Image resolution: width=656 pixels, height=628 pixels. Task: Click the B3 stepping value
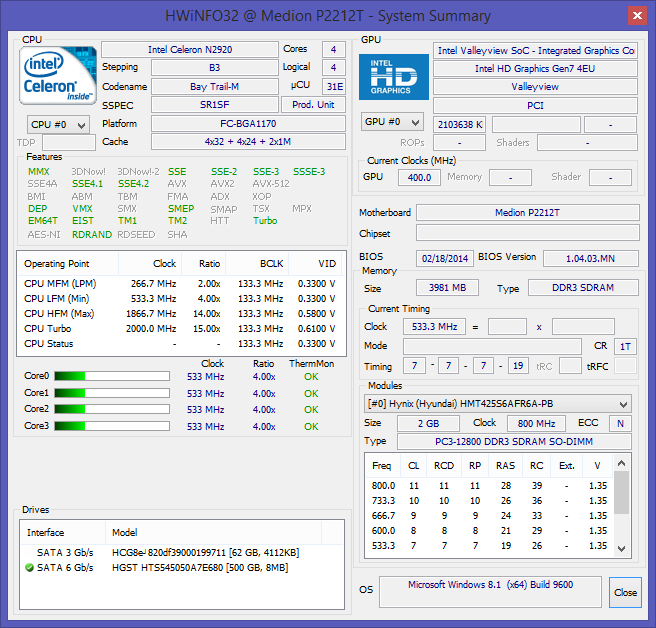click(x=215, y=68)
